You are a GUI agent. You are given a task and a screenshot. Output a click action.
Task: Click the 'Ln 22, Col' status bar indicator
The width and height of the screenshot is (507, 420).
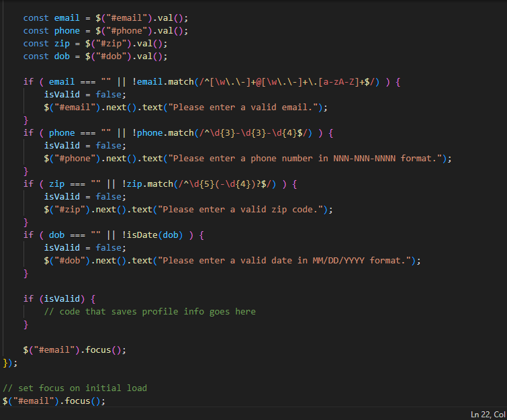click(x=488, y=415)
